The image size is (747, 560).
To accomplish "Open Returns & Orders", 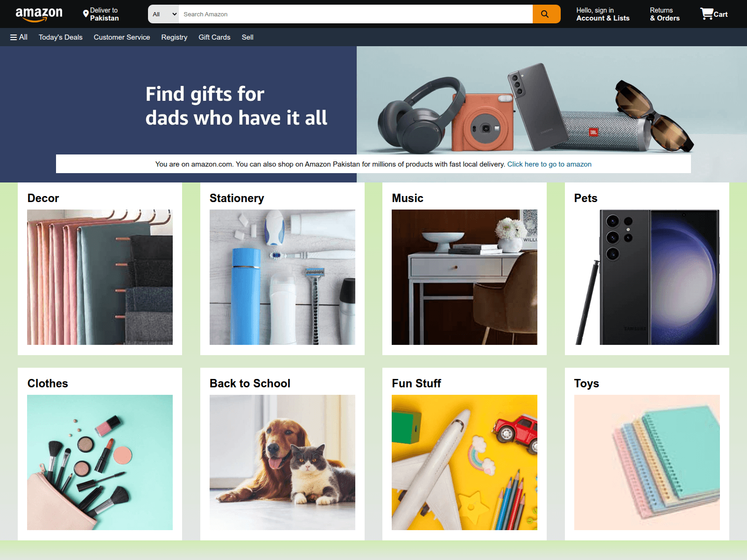I will [x=665, y=14].
